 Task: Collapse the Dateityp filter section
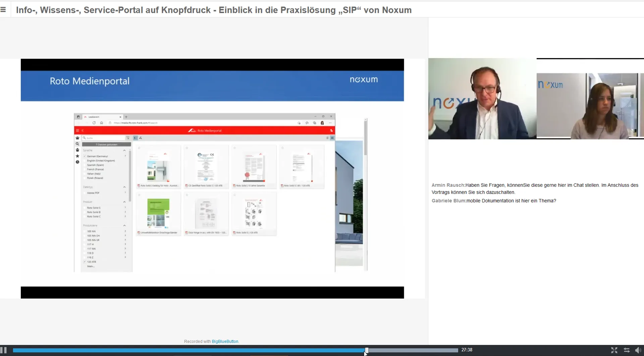124,187
